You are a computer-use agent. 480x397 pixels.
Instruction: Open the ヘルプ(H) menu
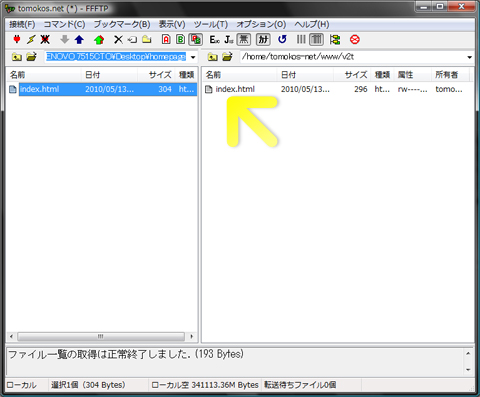click(x=312, y=24)
